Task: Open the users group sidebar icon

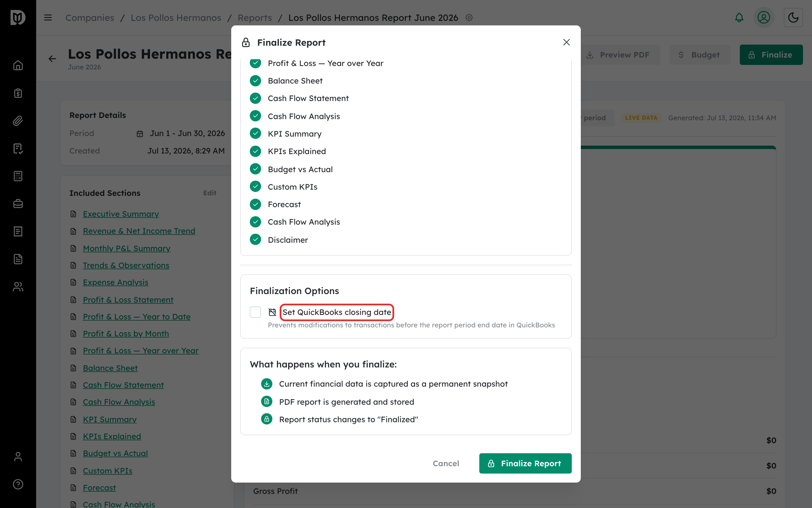Action: pyautogui.click(x=18, y=286)
